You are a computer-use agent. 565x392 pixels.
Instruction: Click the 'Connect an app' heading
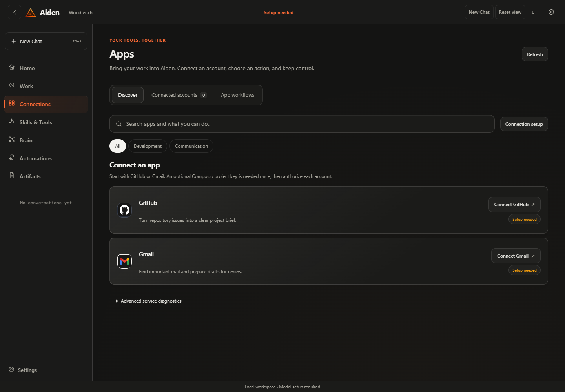pyautogui.click(x=135, y=165)
